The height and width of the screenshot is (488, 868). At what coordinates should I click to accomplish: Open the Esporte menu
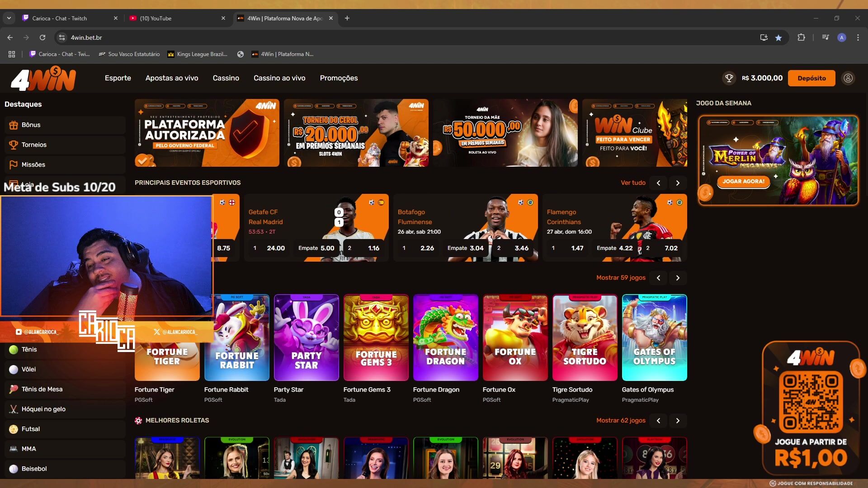pyautogui.click(x=118, y=78)
